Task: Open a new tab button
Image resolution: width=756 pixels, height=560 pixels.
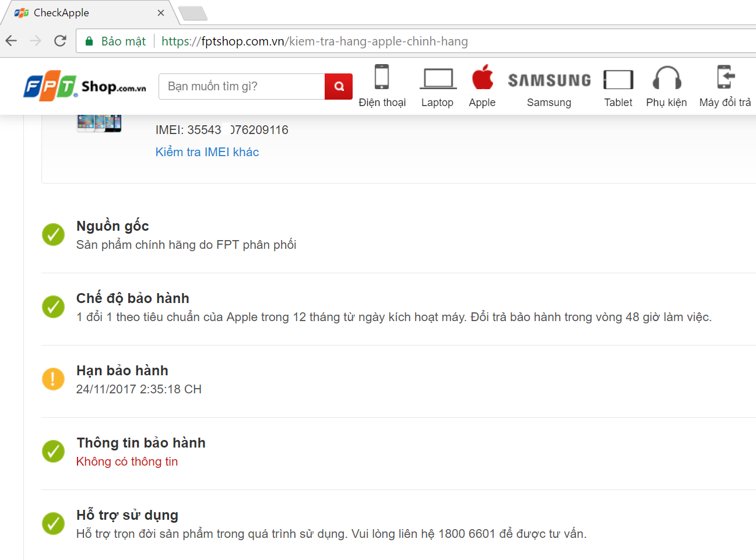Action: click(192, 13)
